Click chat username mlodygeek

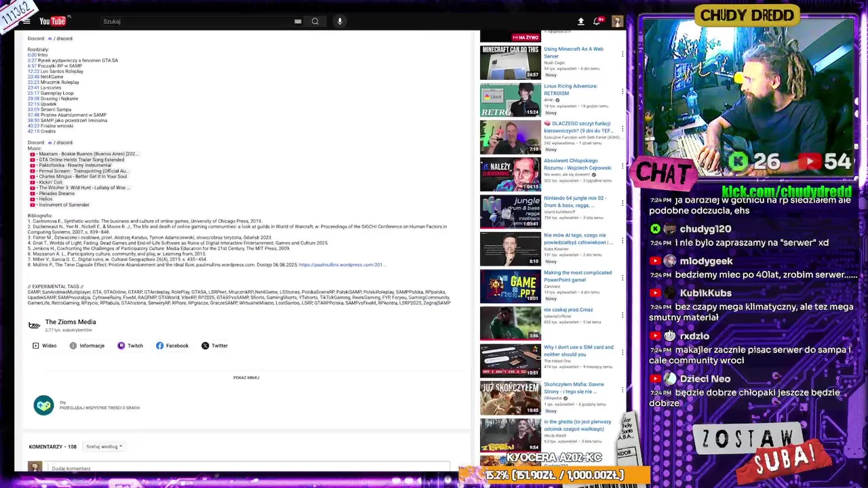[x=706, y=261]
